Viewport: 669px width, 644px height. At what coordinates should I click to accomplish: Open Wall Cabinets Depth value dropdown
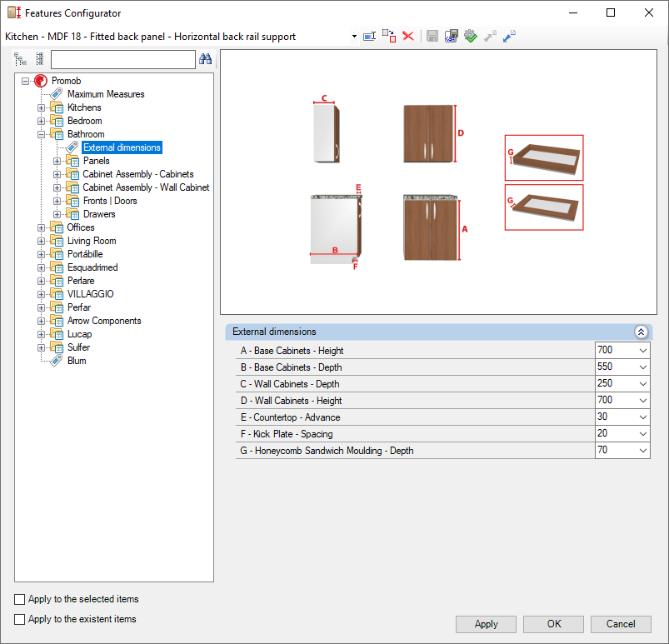[x=643, y=384]
